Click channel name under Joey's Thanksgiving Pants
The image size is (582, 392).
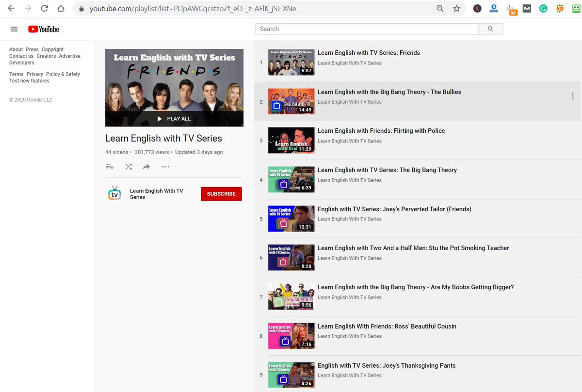(350, 376)
